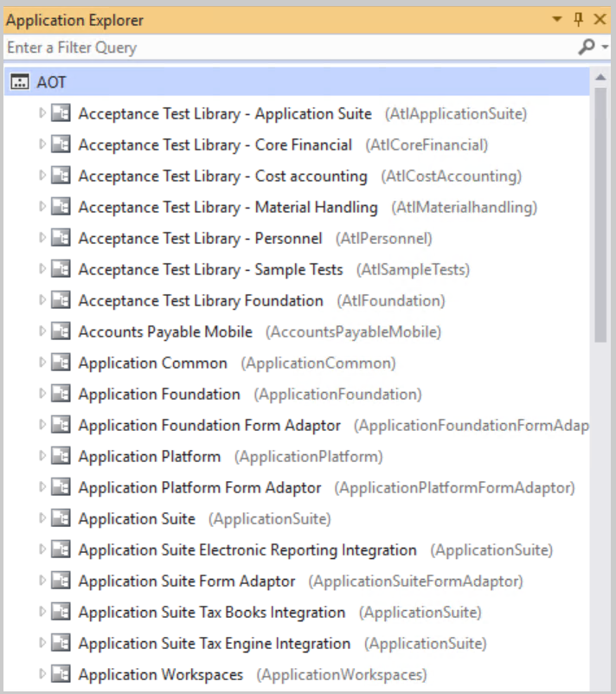Expand the Application Suite Form Adaptor node
The height and width of the screenshot is (694, 616).
42,581
